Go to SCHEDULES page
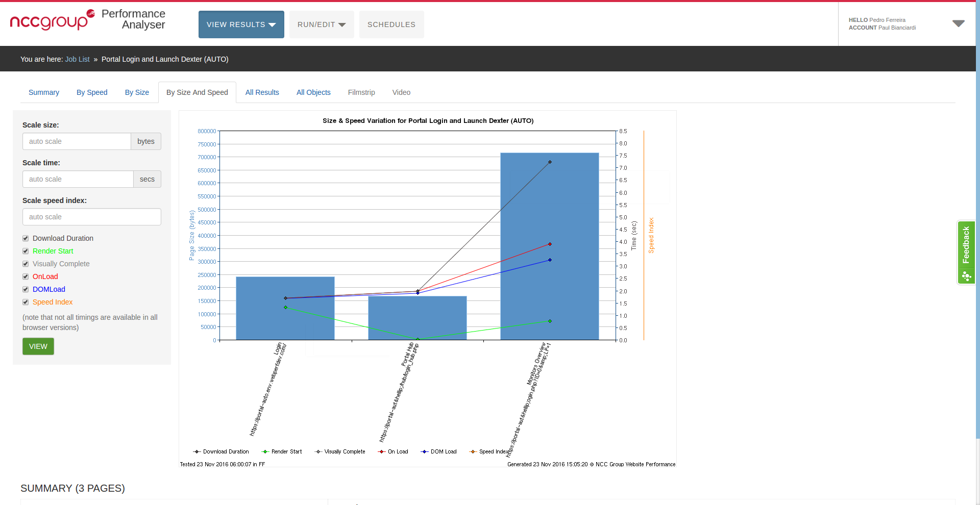The image size is (980, 505). pos(391,24)
